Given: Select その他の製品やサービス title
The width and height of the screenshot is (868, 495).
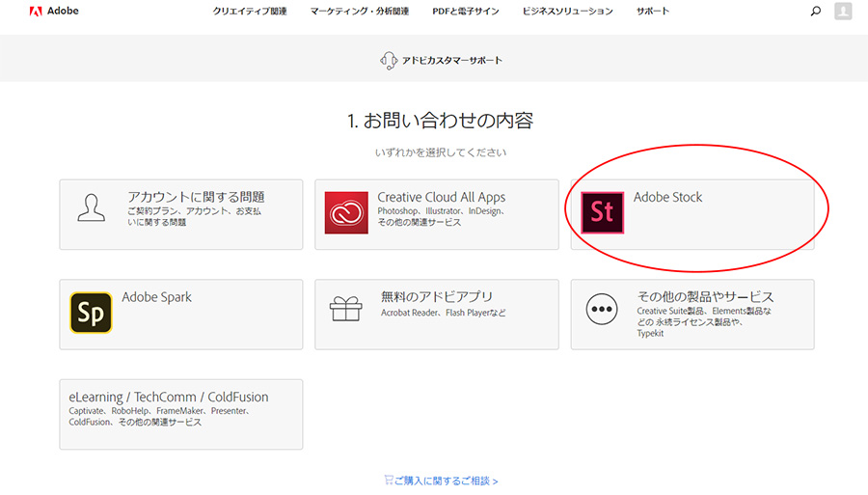Looking at the screenshot, I should pos(705,297).
